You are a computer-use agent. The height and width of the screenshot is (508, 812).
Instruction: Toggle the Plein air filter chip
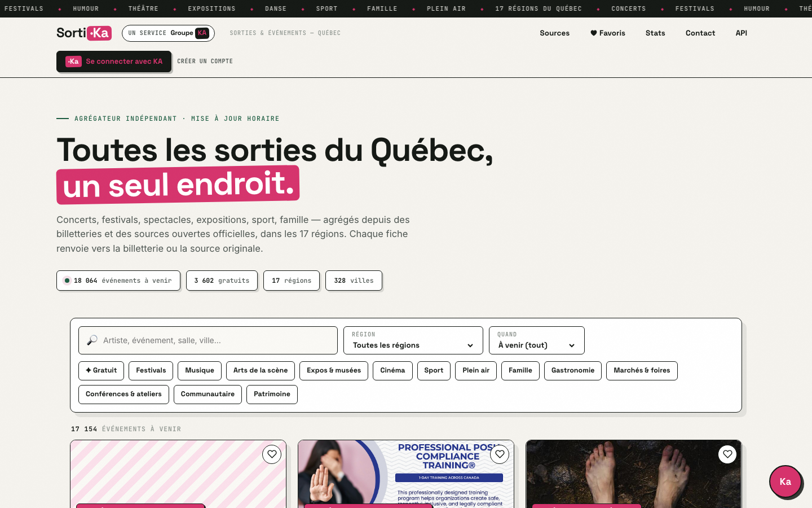pyautogui.click(x=476, y=371)
